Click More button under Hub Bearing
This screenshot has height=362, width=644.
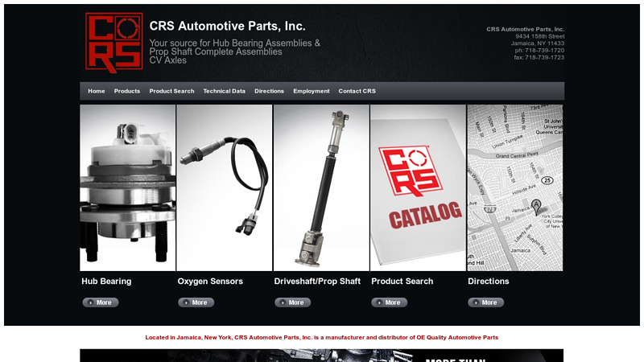[x=101, y=302]
